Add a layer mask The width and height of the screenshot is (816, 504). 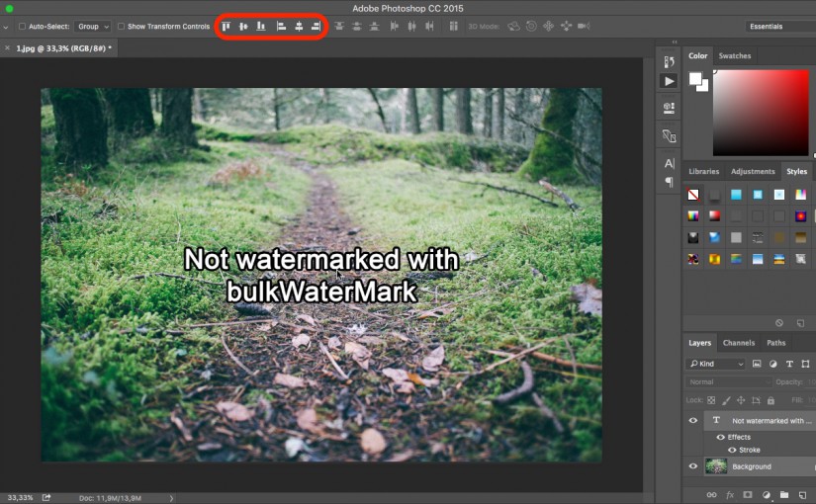[x=748, y=495]
